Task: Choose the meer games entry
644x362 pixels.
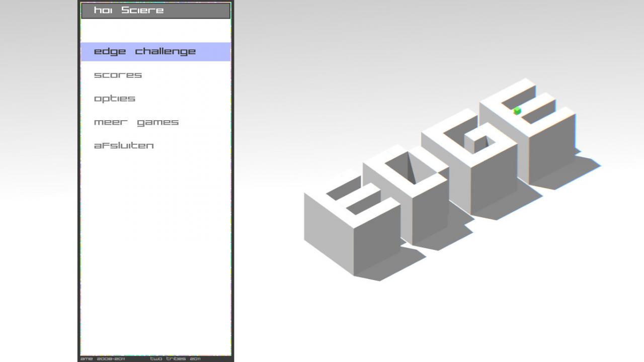Action: point(136,122)
